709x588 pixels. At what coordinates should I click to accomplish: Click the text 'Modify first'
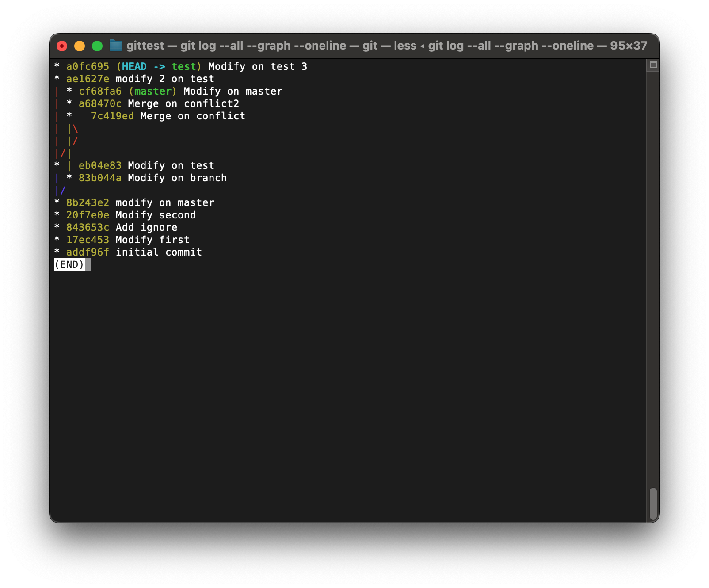(x=152, y=240)
